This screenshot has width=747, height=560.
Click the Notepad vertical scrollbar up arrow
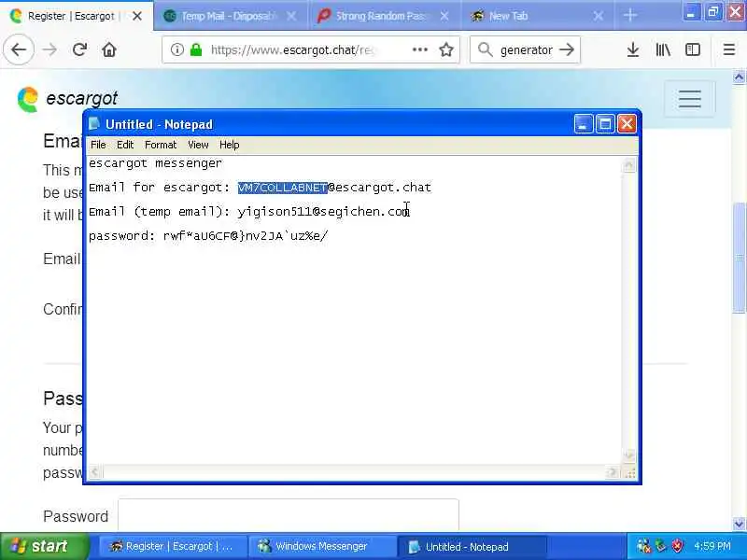coord(628,165)
